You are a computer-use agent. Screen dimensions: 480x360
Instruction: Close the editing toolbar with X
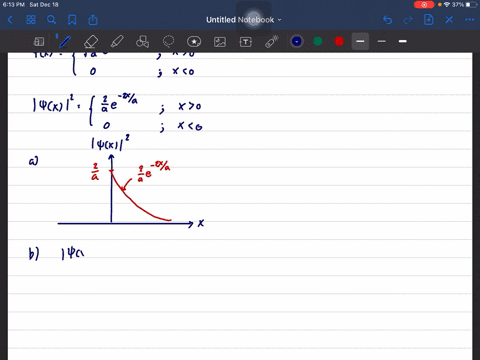pos(449,20)
